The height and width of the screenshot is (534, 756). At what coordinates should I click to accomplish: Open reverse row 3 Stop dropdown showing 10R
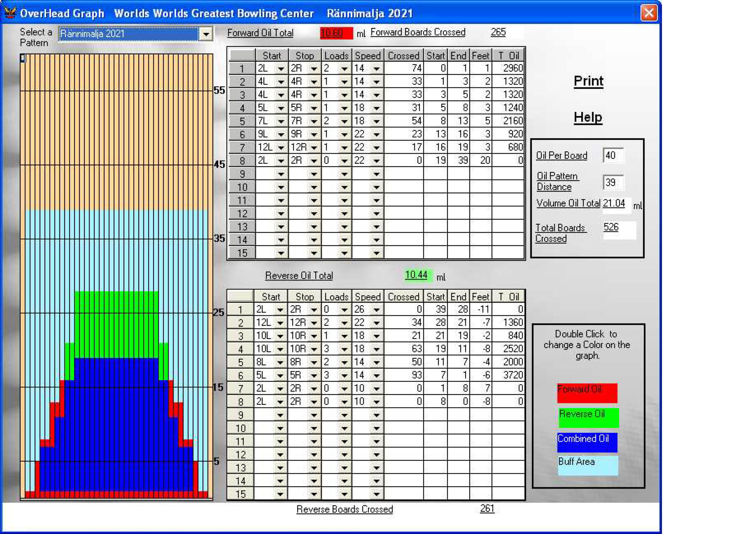point(314,336)
